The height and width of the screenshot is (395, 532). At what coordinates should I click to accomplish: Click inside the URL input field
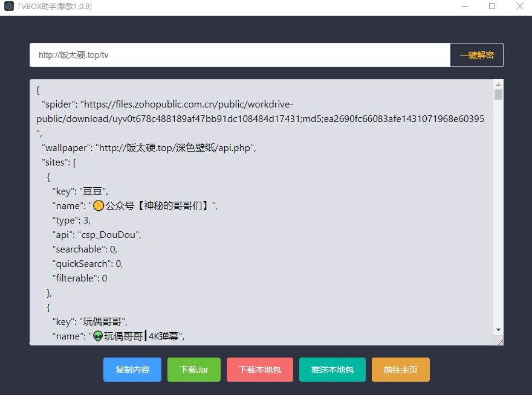(181, 54)
